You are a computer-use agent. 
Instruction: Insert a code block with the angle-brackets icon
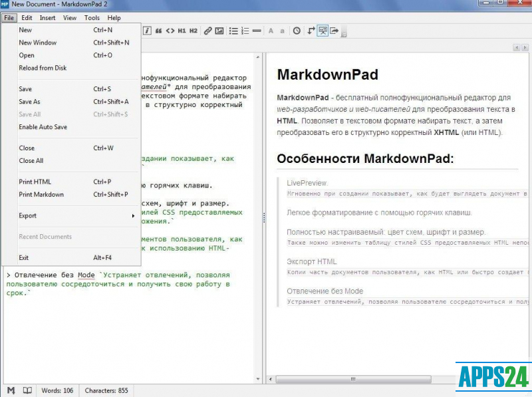tap(170, 31)
